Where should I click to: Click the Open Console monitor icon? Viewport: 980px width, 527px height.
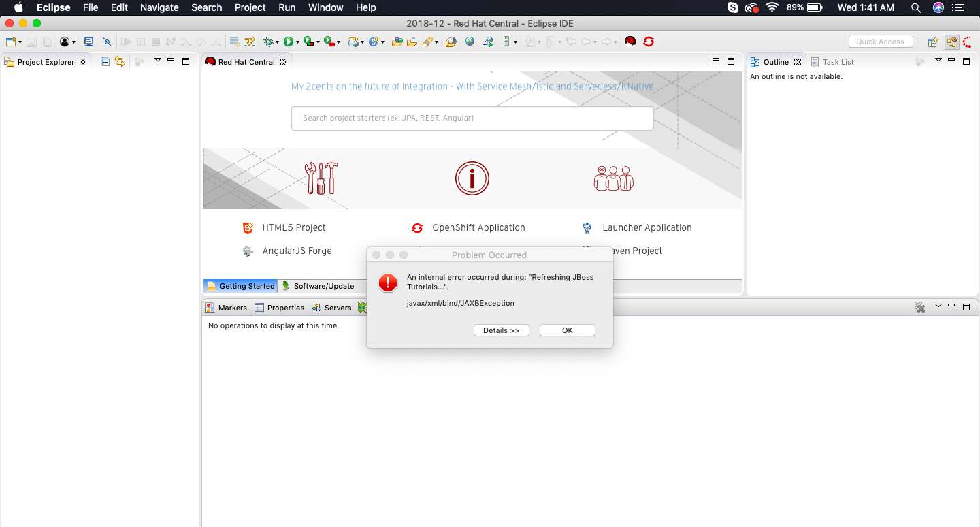tap(88, 42)
